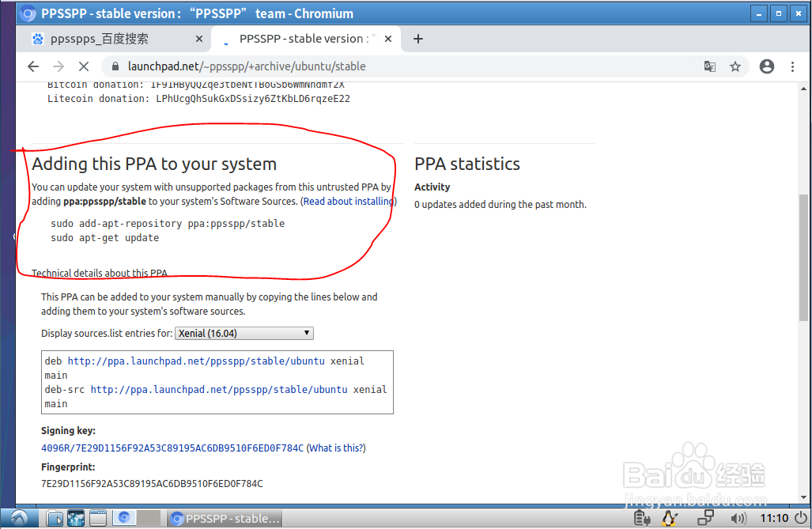The width and height of the screenshot is (812, 529).
Task: Click the fingerprint value text
Action: tap(153, 484)
